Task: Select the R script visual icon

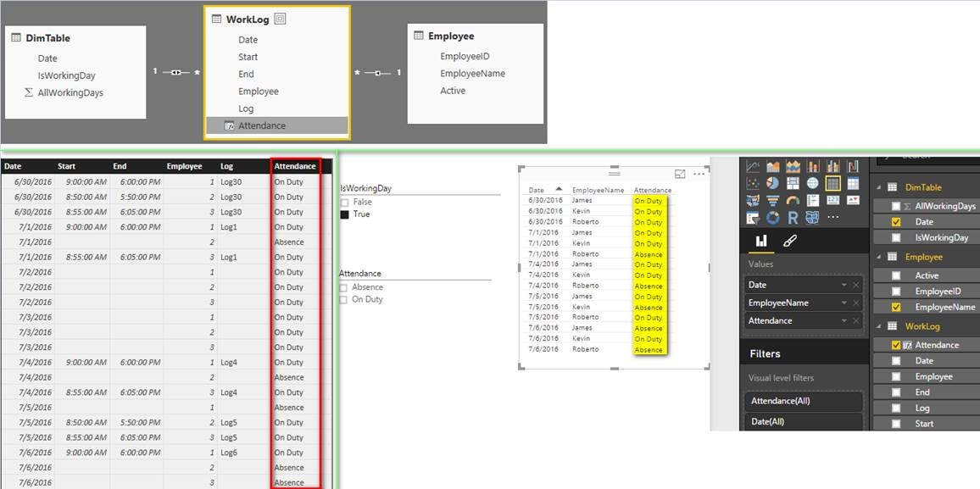Action: click(793, 217)
